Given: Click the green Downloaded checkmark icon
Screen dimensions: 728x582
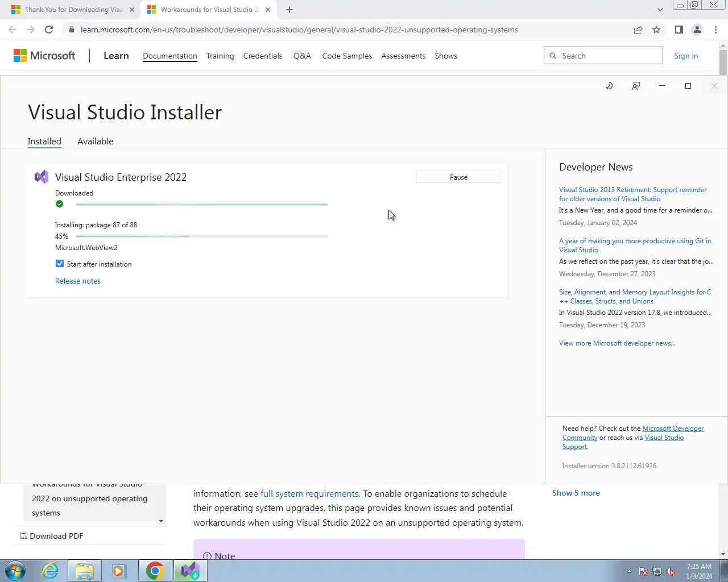Looking at the screenshot, I should [60, 204].
